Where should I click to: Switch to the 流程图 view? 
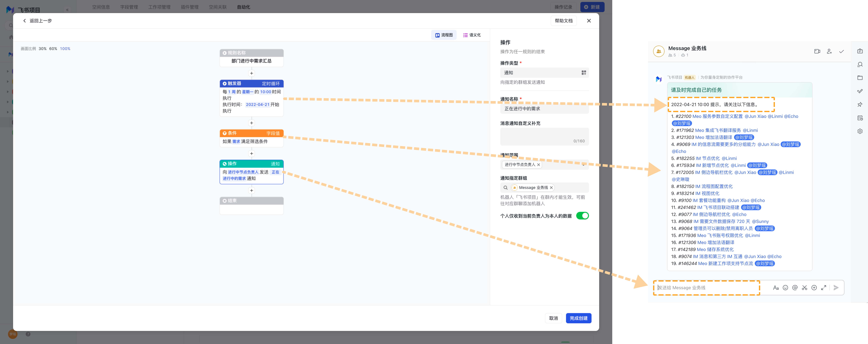pyautogui.click(x=444, y=35)
